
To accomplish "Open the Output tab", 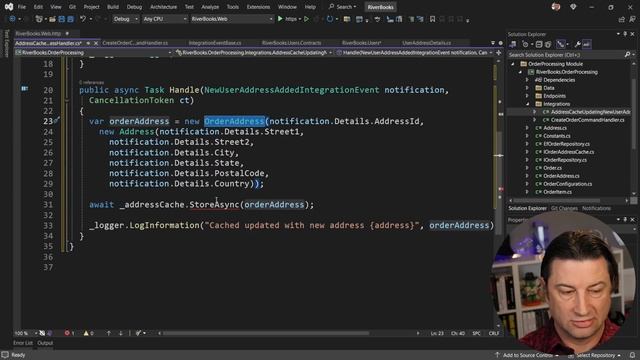I will coord(45,343).
